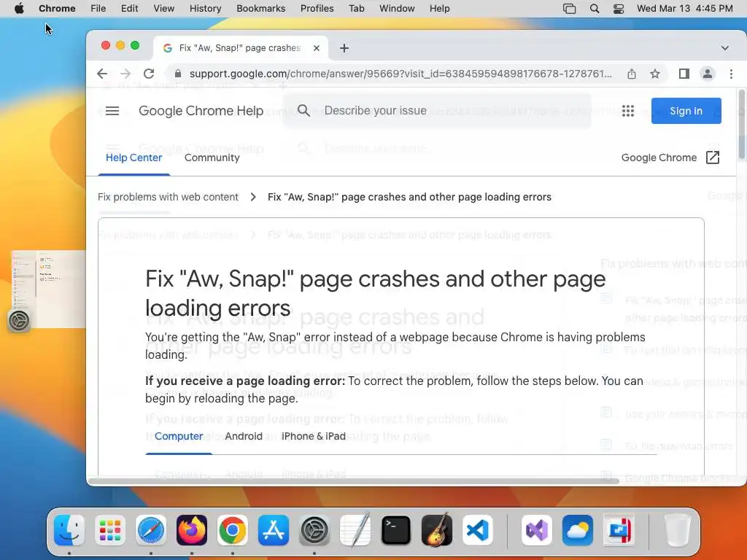Close the Fix Aw Snap tab

click(317, 48)
